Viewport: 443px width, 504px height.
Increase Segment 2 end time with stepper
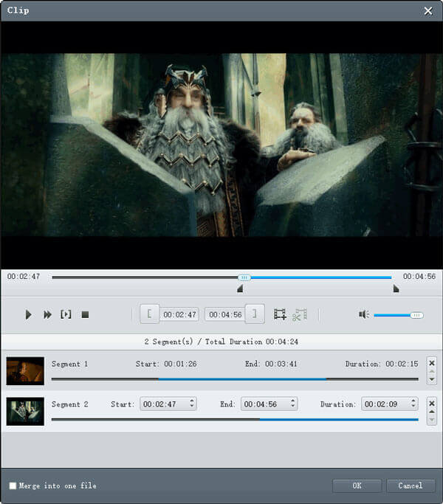click(292, 401)
